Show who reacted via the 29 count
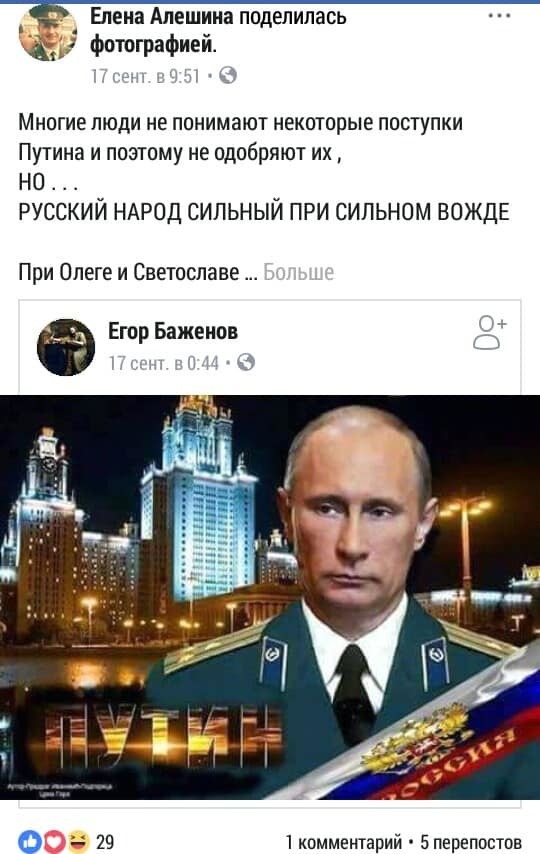The width and height of the screenshot is (540, 854). pyautogui.click(x=105, y=841)
